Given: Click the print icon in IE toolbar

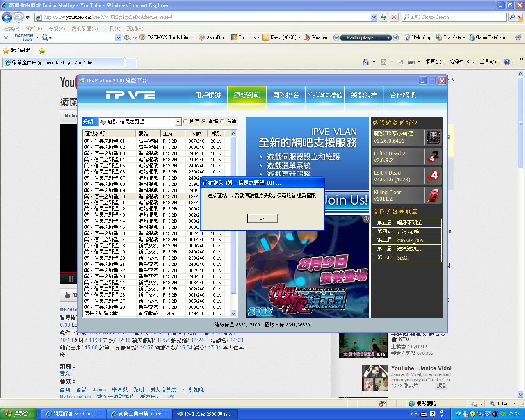Looking at the screenshot, I should tap(411, 62).
